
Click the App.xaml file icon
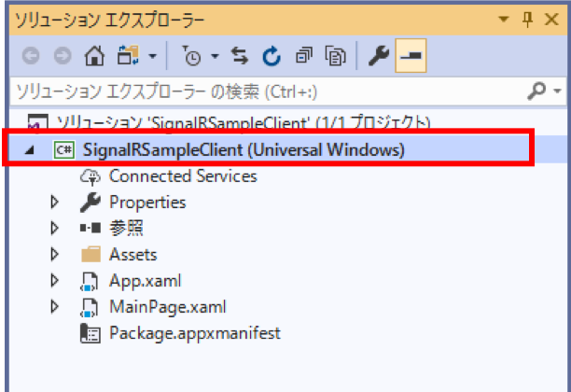point(90,281)
